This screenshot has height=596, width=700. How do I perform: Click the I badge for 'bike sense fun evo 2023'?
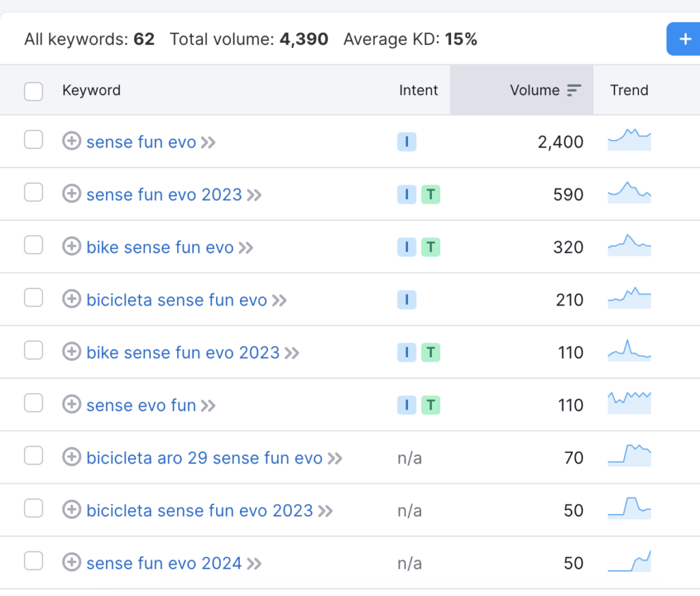(407, 353)
